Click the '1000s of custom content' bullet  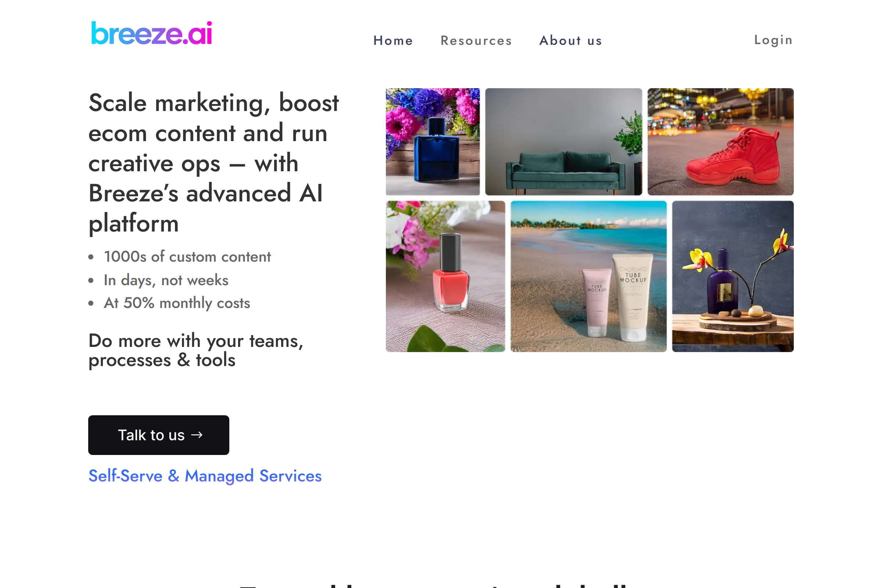187,257
